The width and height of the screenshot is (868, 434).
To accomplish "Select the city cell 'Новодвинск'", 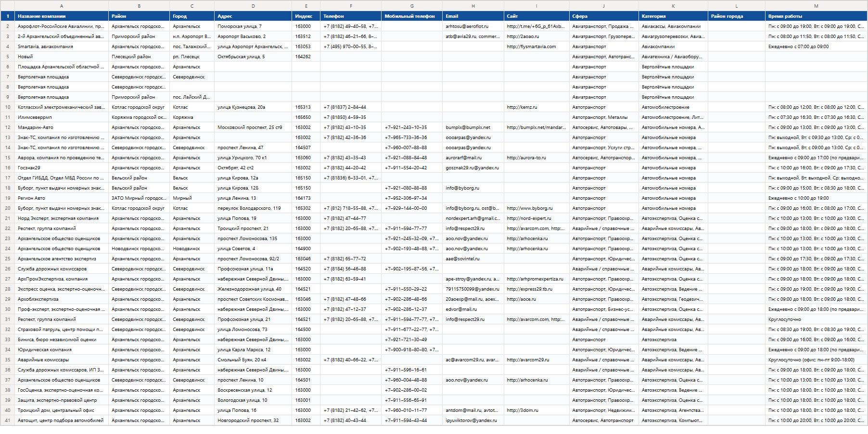I will point(192,249).
